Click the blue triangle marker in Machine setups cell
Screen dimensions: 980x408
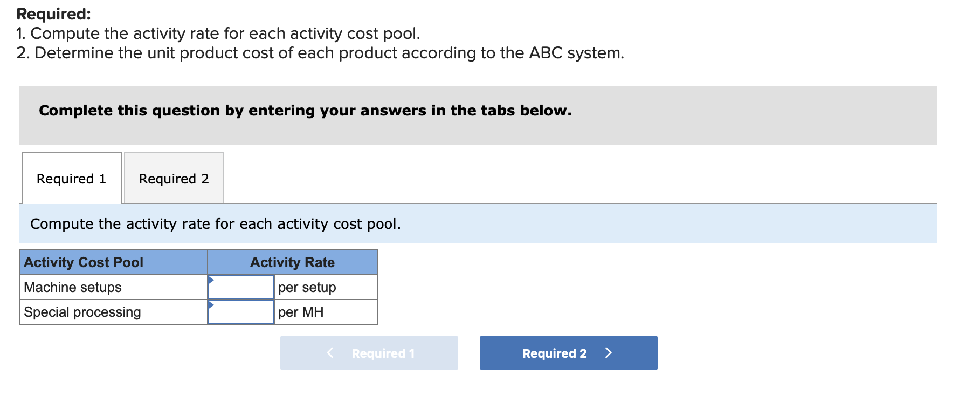(211, 280)
